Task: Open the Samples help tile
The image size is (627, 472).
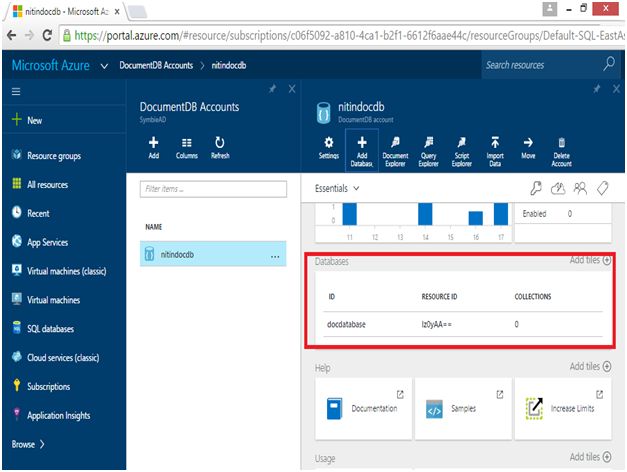Action: (463, 408)
